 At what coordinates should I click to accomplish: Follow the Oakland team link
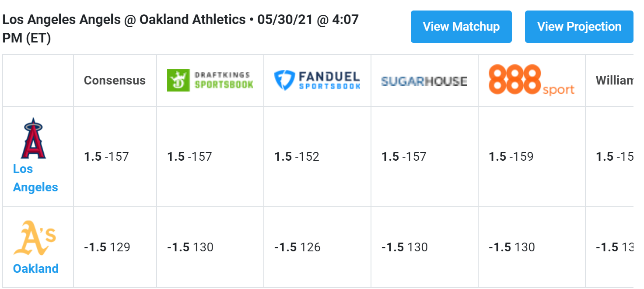coord(36,268)
